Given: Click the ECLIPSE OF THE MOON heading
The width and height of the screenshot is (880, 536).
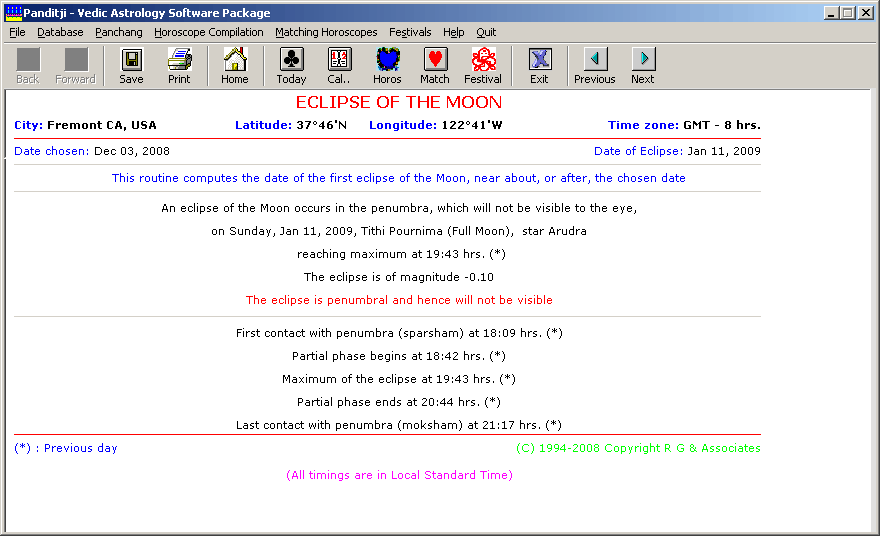Looking at the screenshot, I should [399, 102].
